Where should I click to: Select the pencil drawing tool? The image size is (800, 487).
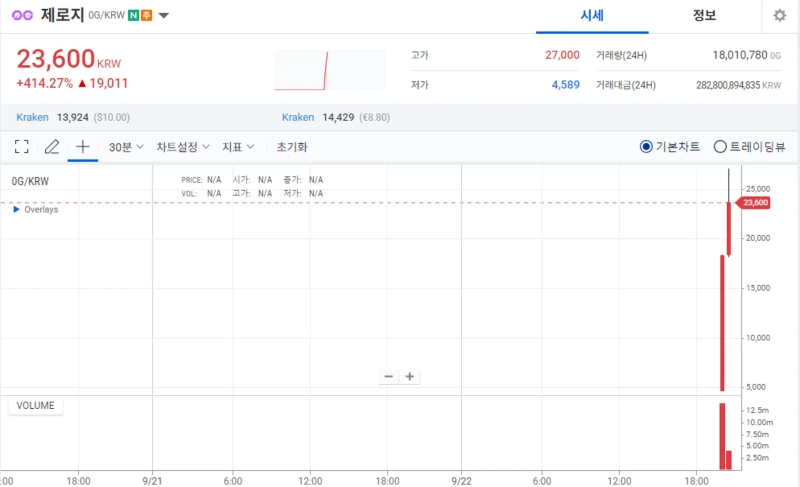(52, 147)
